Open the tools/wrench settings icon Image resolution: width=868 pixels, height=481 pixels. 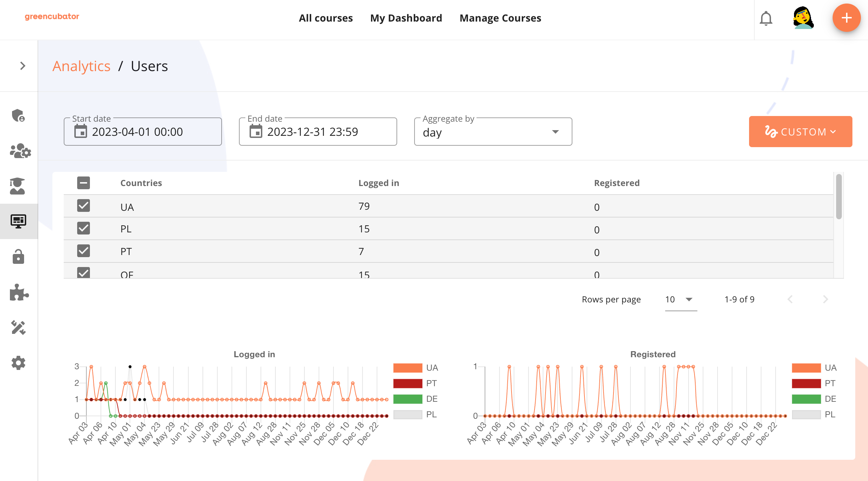pos(18,328)
